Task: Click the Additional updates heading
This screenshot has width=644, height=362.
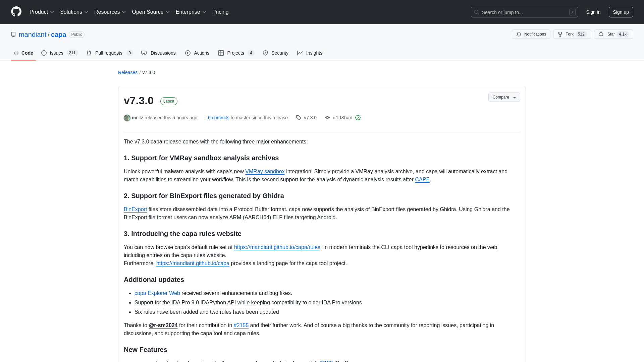Action: click(x=154, y=280)
